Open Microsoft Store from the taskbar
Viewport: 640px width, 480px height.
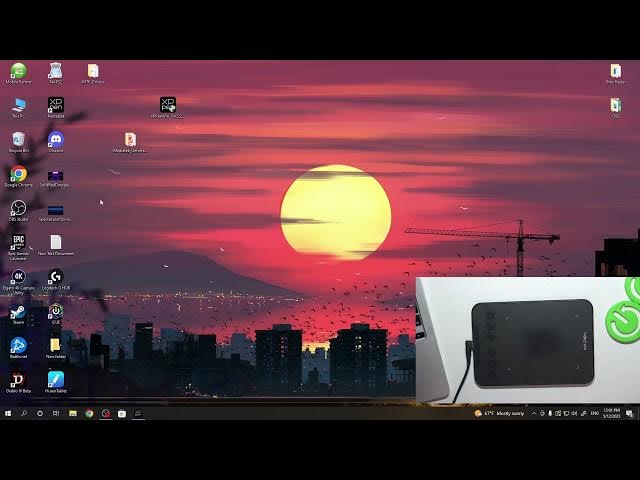click(x=122, y=413)
